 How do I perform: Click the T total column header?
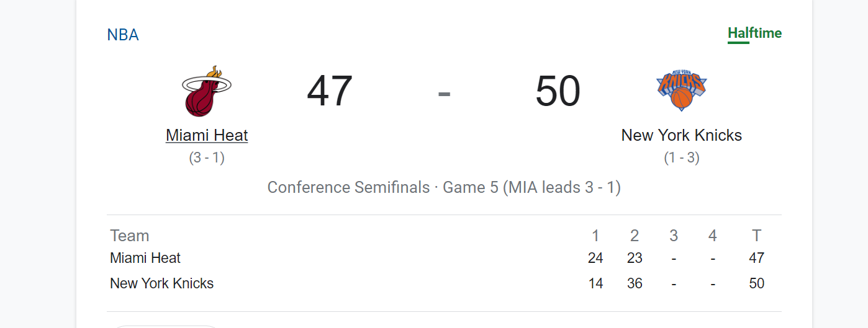[x=756, y=236]
